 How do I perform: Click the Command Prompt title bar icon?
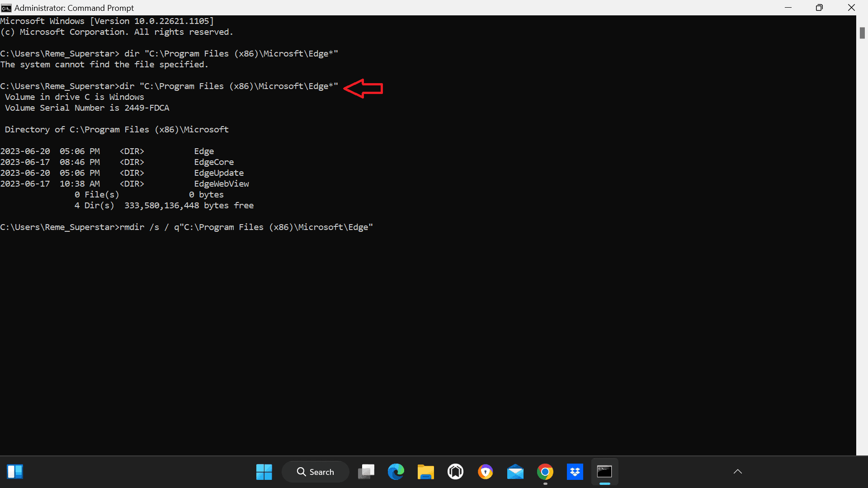(6, 8)
